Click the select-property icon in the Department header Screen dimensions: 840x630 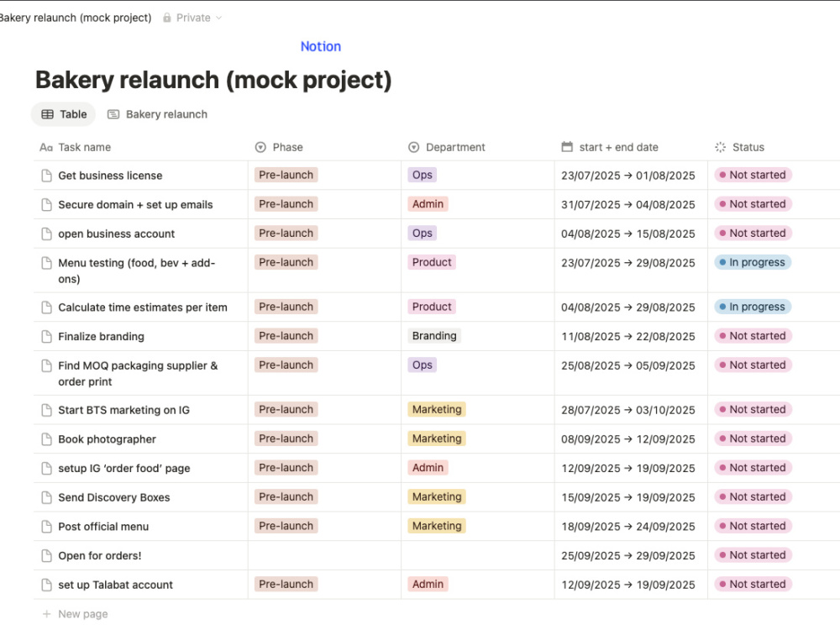coord(413,147)
